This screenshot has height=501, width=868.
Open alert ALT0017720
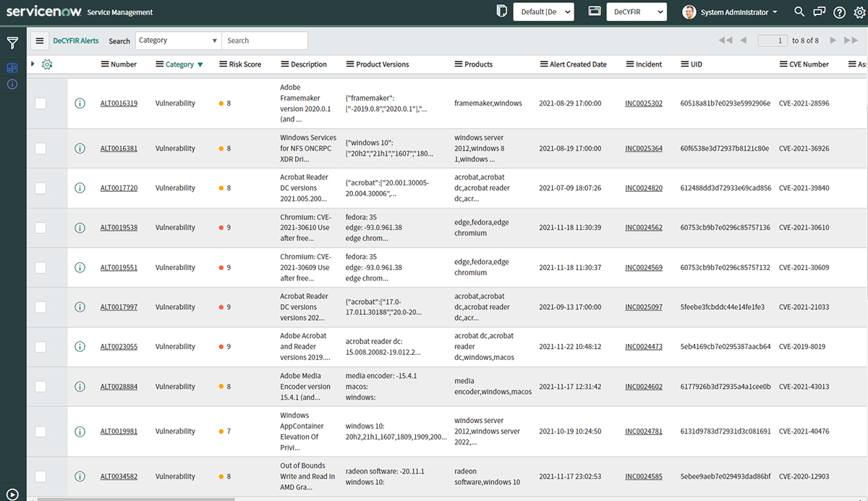pyautogui.click(x=119, y=188)
